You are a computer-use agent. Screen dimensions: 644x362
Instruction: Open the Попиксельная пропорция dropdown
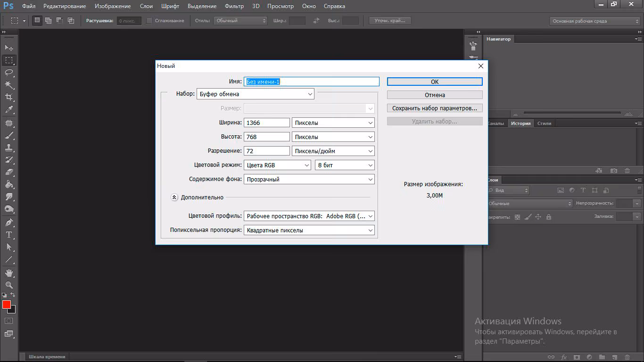coord(309,230)
